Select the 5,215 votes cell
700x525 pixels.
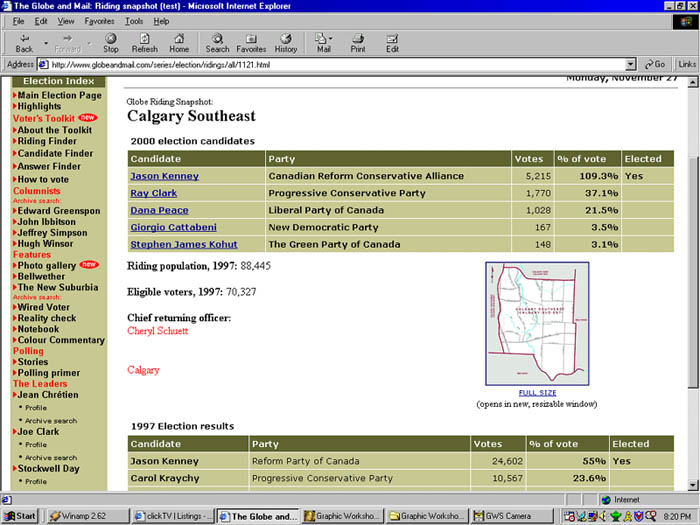click(533, 176)
